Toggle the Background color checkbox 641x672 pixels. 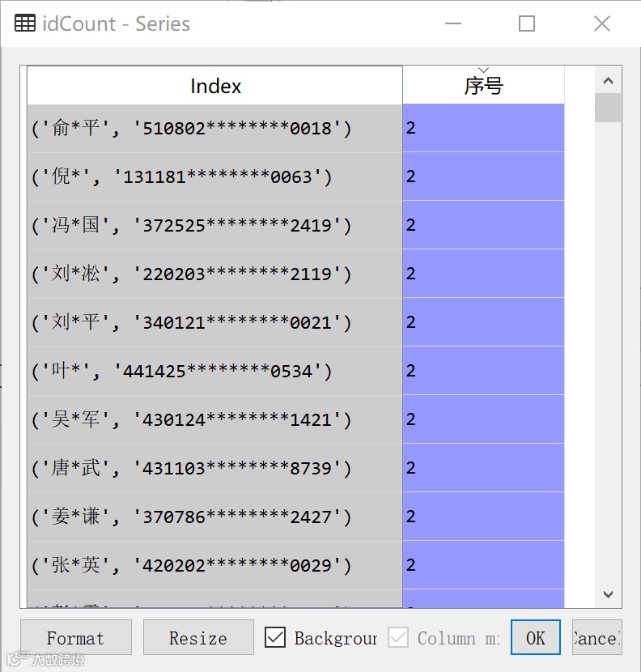275,637
